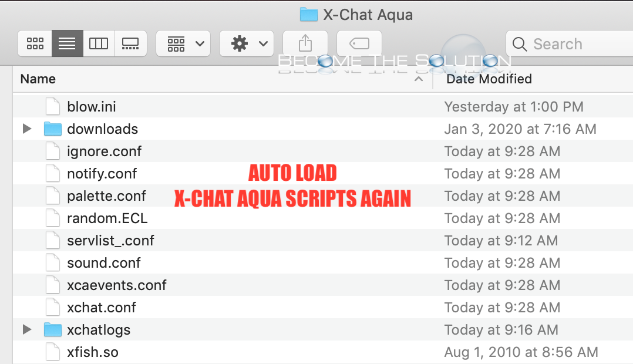Switch to icon view in Finder toolbar
The width and height of the screenshot is (633, 364).
click(35, 43)
